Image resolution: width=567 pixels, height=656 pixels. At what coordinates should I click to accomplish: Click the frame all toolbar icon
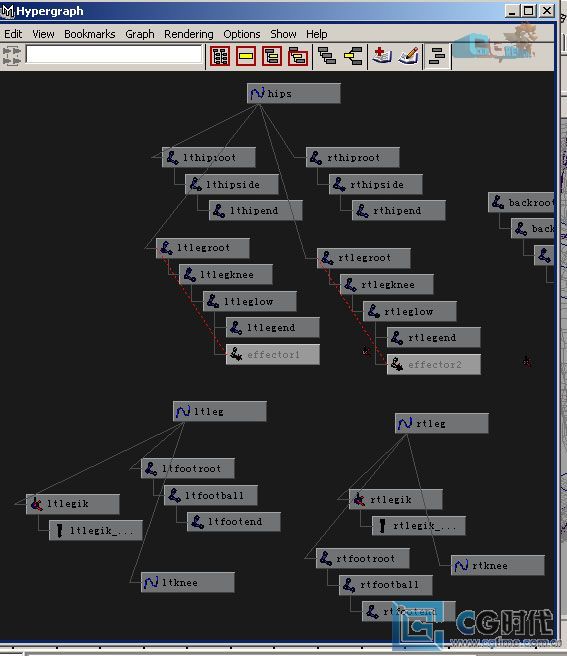[220, 56]
